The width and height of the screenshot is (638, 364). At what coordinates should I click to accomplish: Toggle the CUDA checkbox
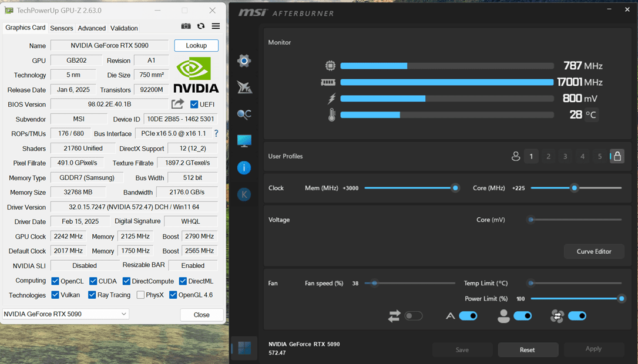click(x=93, y=281)
